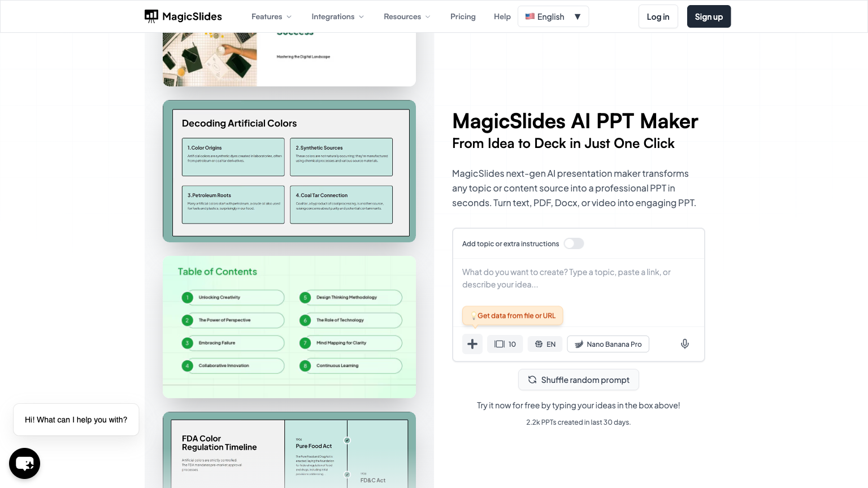Open the Nano Banana Pro model selector
Image resolution: width=868 pixels, height=488 pixels.
[608, 344]
